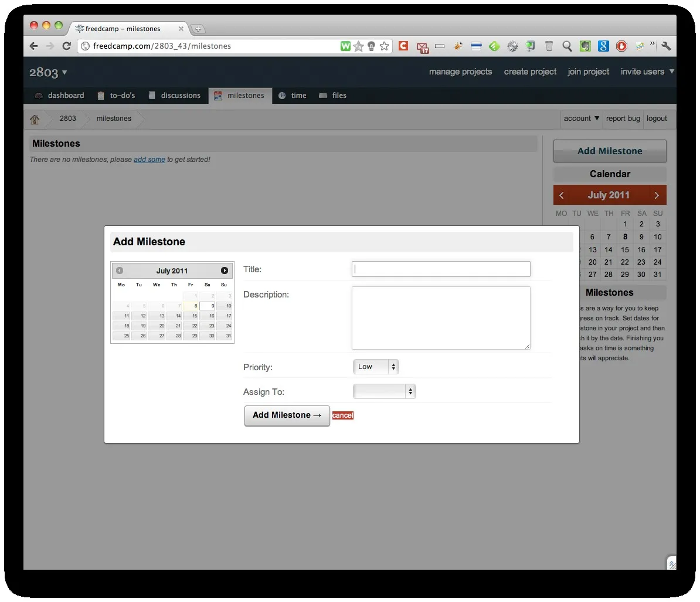
Task: Submit the Add Milestone → button
Action: coord(287,415)
